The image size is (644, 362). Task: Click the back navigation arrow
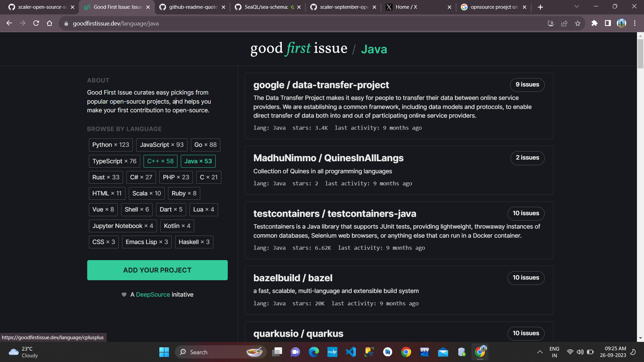click(x=9, y=23)
